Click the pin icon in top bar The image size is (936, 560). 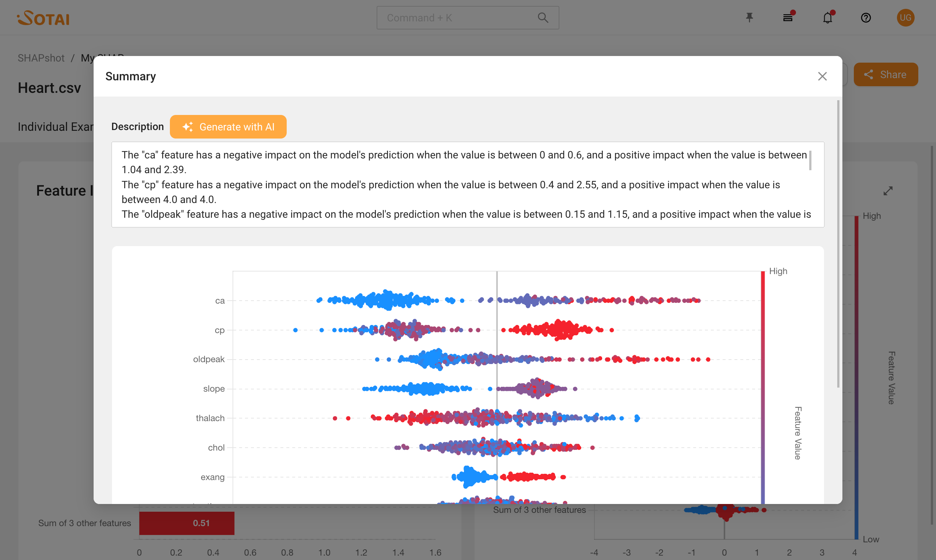[x=750, y=17]
